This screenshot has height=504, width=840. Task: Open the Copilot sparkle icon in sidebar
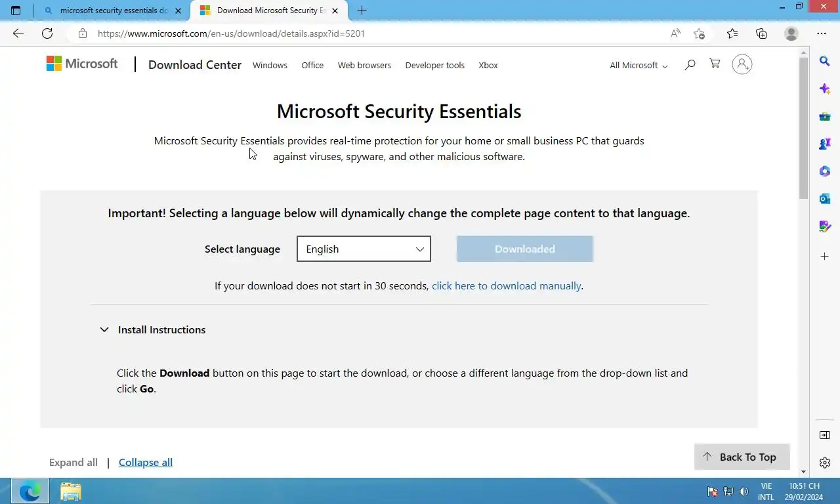pyautogui.click(x=825, y=89)
